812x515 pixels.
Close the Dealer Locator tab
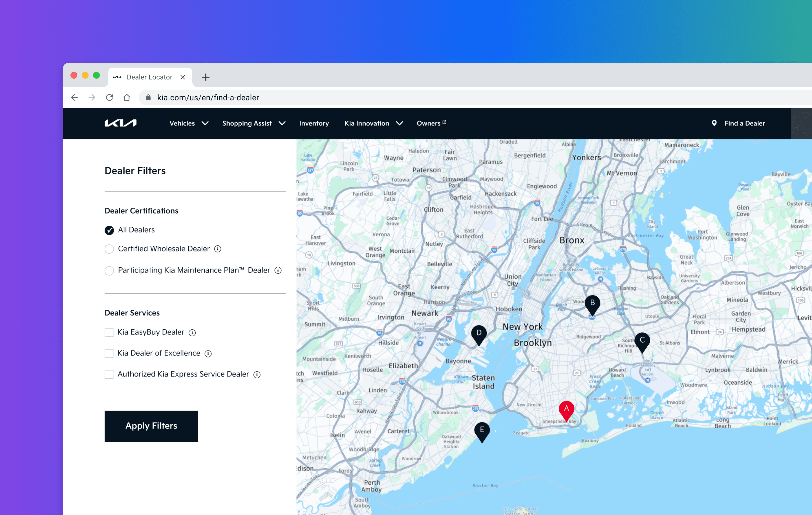click(x=183, y=77)
